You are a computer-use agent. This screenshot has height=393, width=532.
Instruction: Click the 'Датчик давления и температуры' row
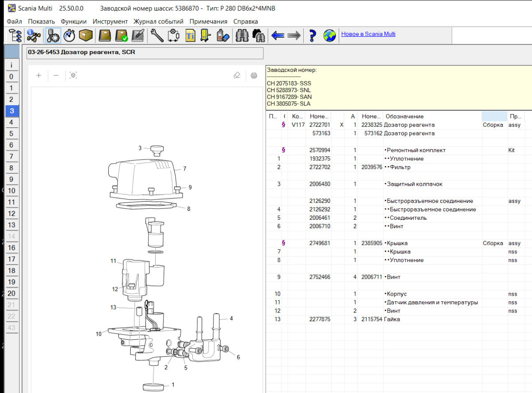(399, 302)
